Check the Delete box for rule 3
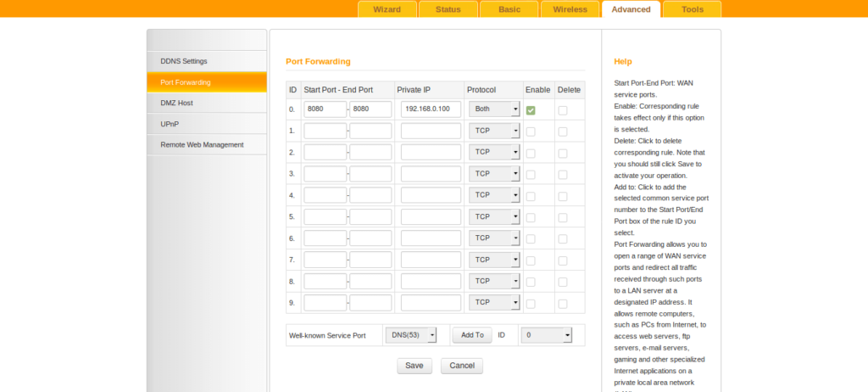This screenshot has height=392, width=868. [563, 174]
